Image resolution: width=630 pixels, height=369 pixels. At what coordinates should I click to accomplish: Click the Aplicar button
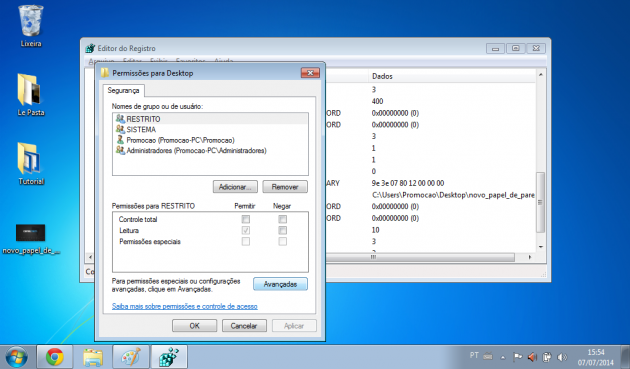[x=294, y=326]
